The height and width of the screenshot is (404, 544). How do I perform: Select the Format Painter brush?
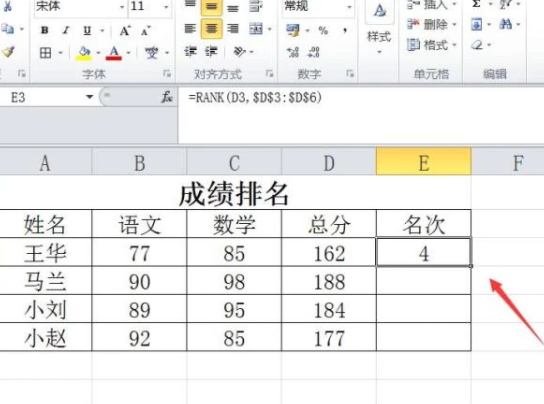(8, 52)
